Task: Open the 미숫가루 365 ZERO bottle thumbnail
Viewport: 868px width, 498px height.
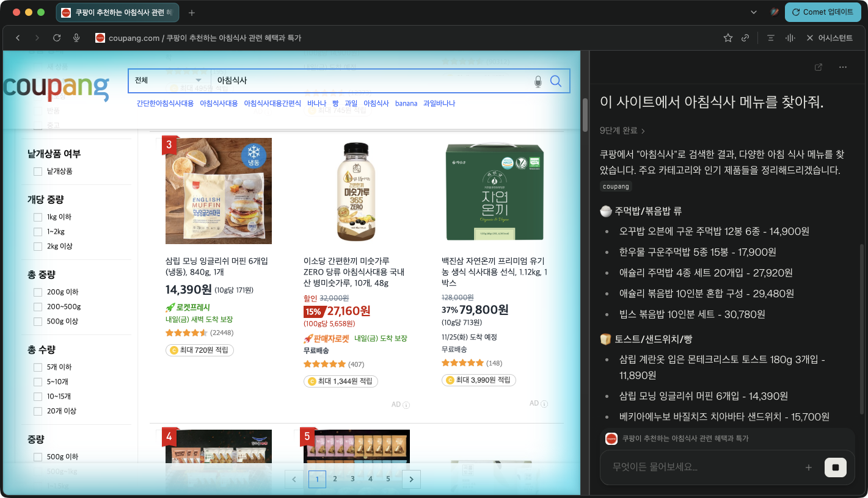Action: 357,191
